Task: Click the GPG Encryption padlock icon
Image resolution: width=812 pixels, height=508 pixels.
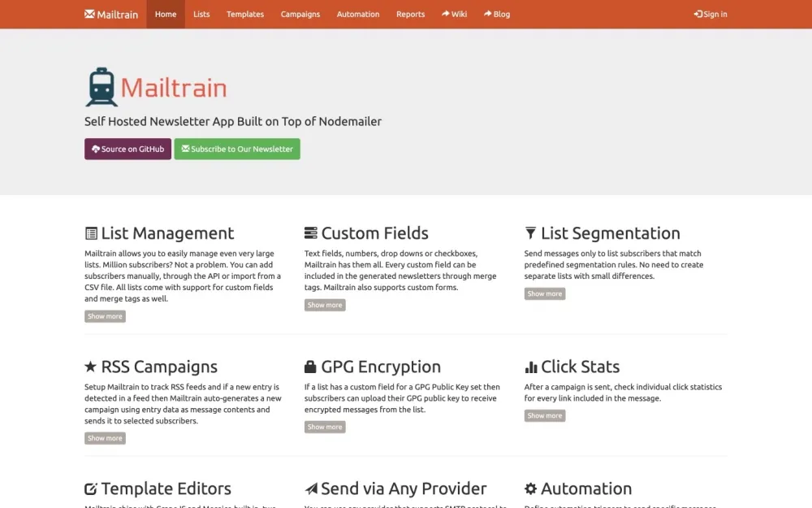Action: pyautogui.click(x=310, y=366)
